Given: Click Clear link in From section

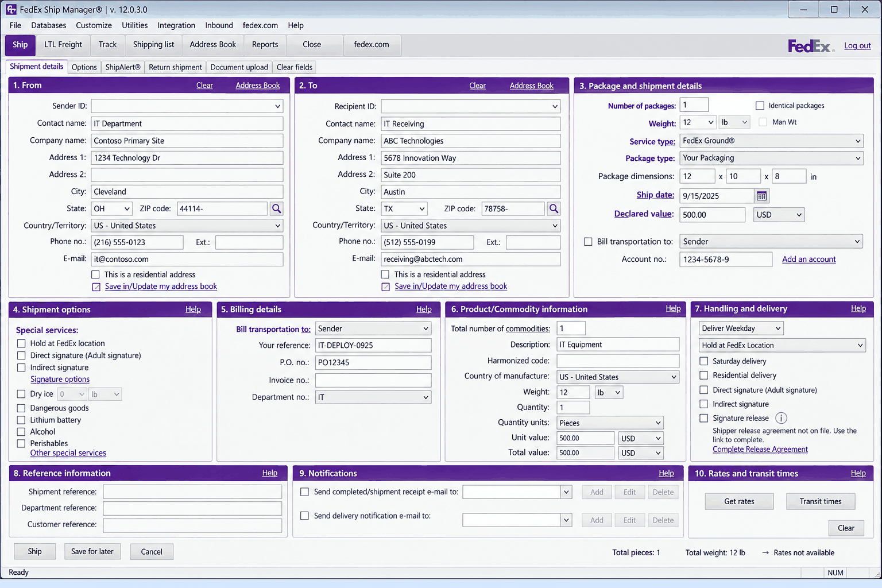Looking at the screenshot, I should (204, 86).
